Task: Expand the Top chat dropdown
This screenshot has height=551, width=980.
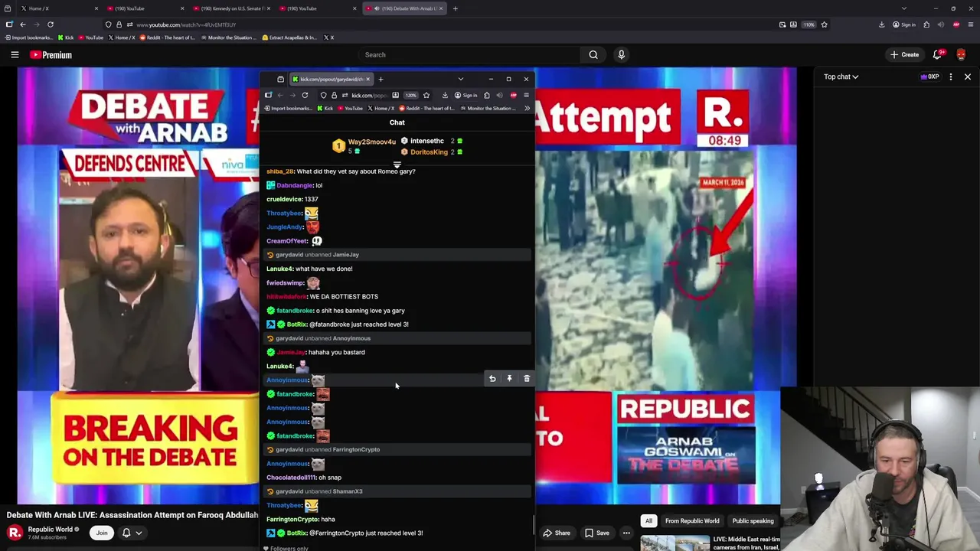Action: coord(841,77)
